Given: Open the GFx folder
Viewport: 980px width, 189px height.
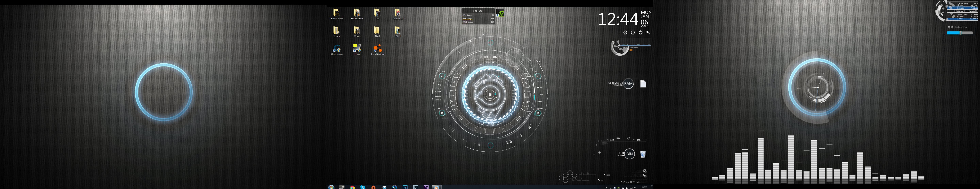Looking at the screenshot, I should pyautogui.click(x=377, y=14).
